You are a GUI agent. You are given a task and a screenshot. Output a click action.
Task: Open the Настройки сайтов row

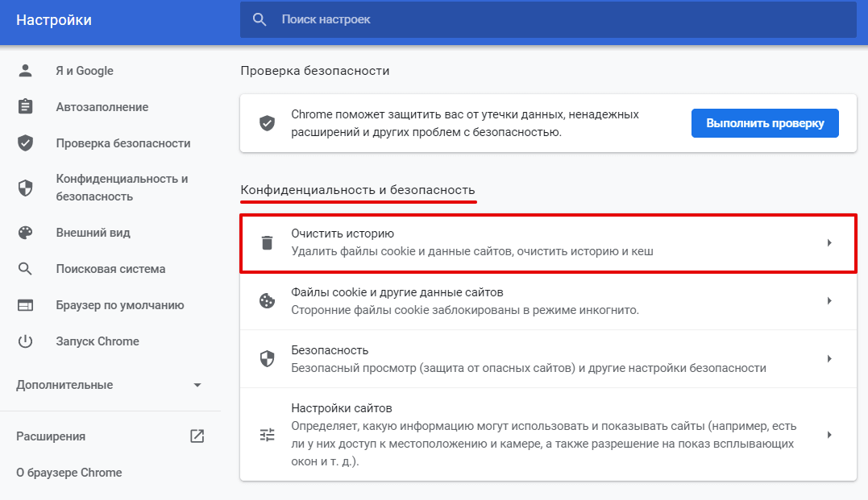[548, 434]
